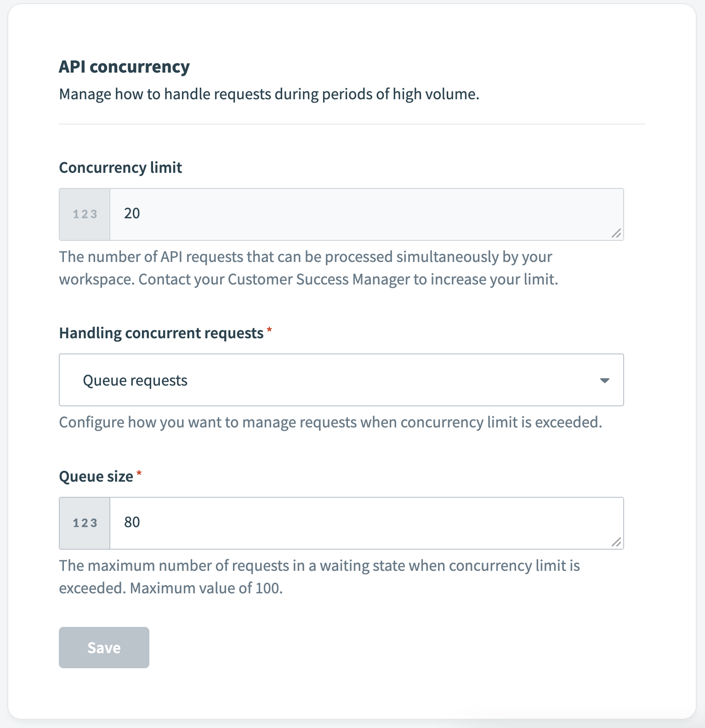Click the Concurrency limit value 20

[x=132, y=213]
